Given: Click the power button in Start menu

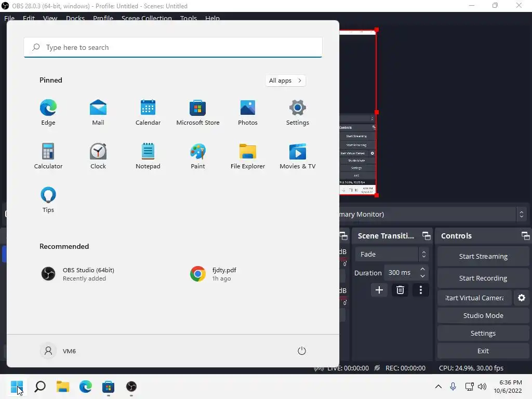Looking at the screenshot, I should coord(302,351).
